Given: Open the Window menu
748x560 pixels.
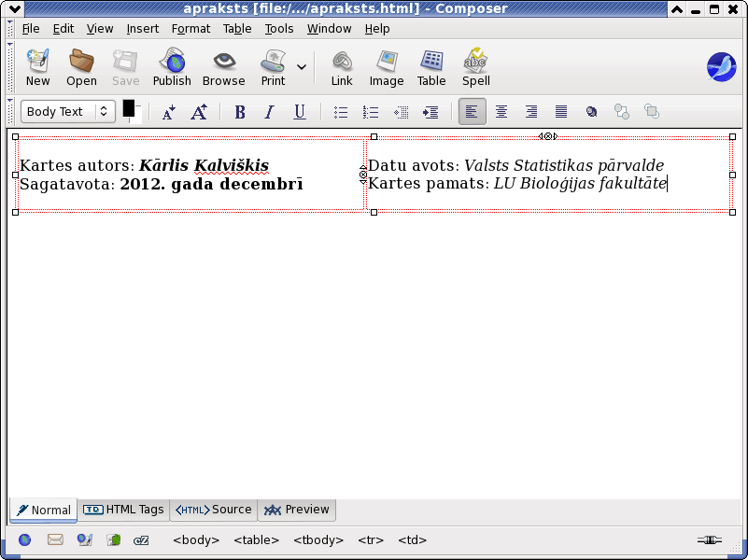Looking at the screenshot, I should click(329, 29).
